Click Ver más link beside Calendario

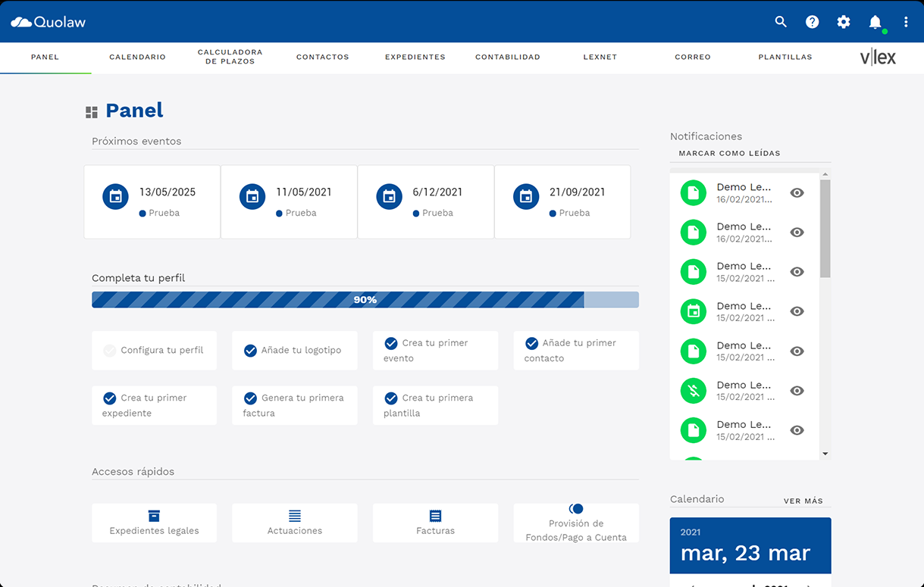pyautogui.click(x=803, y=501)
